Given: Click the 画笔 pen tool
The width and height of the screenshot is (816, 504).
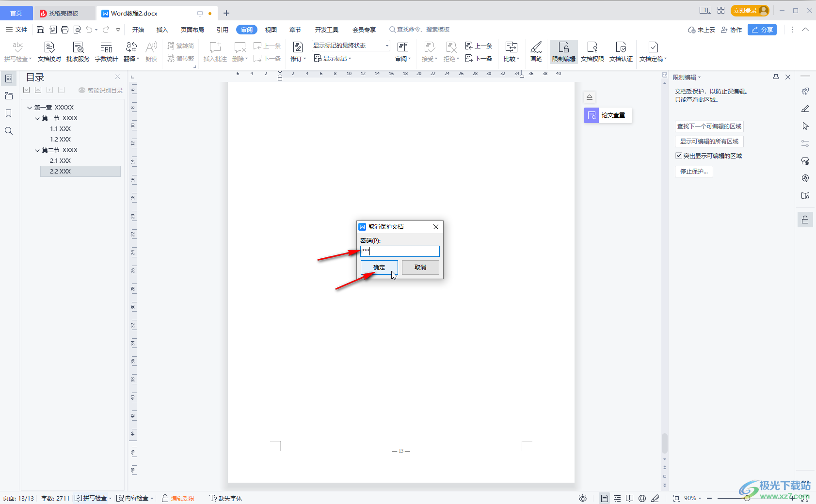Looking at the screenshot, I should pyautogui.click(x=536, y=51).
